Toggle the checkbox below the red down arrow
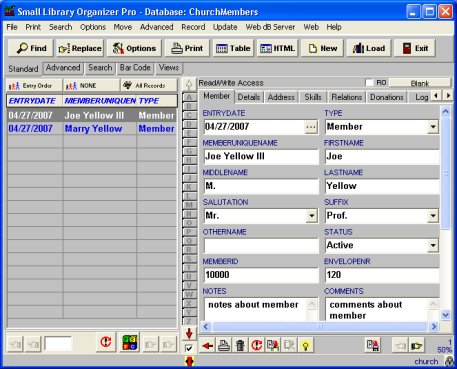This screenshot has width=457, height=369. 189,348
